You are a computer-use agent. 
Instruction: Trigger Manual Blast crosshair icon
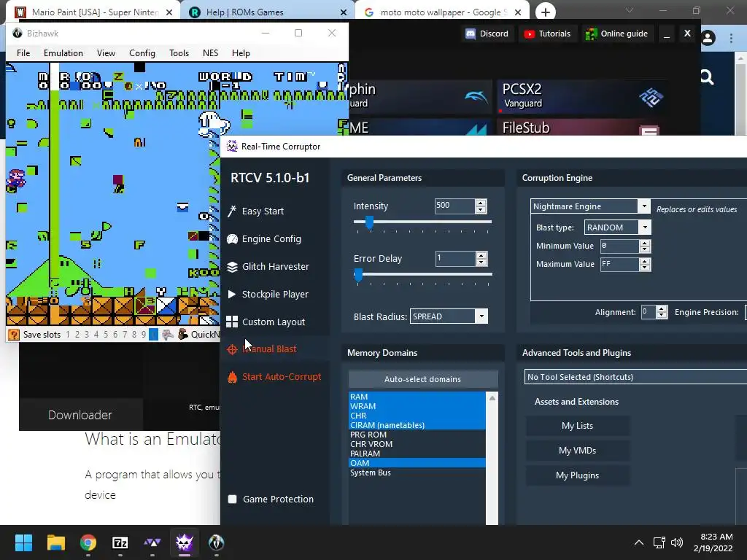coord(232,349)
